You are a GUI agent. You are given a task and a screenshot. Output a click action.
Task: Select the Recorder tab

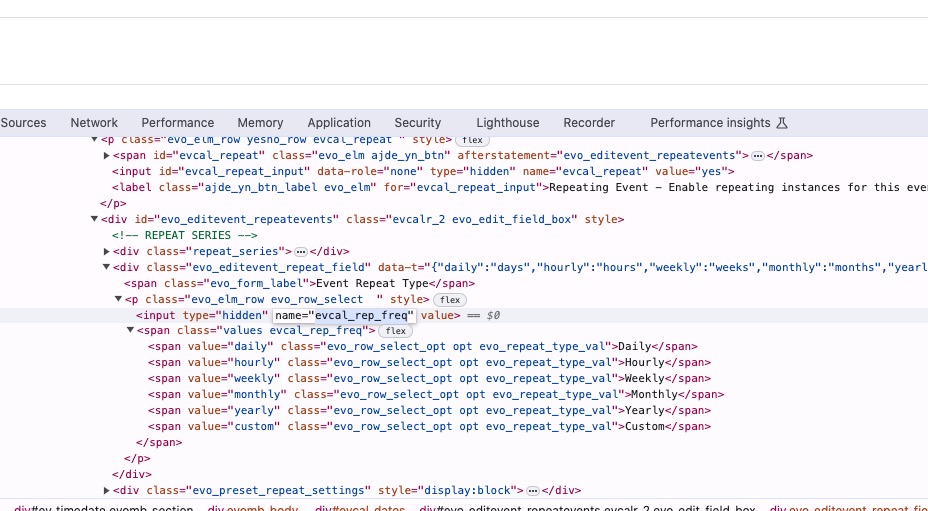click(589, 123)
